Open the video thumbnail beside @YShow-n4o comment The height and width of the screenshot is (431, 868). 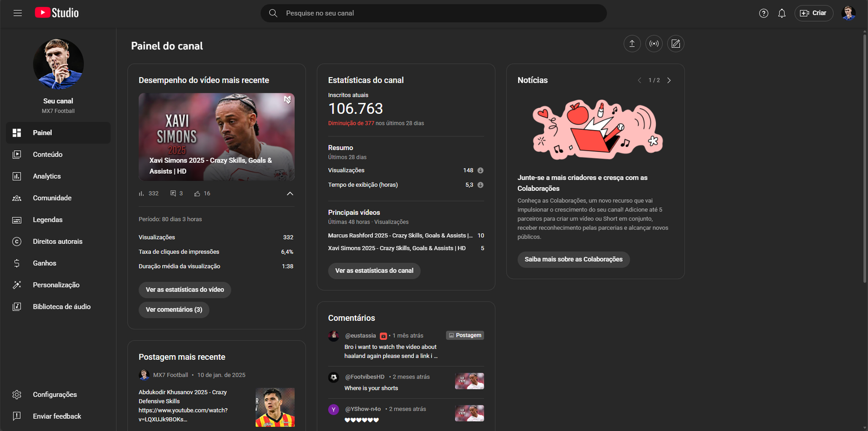click(469, 413)
